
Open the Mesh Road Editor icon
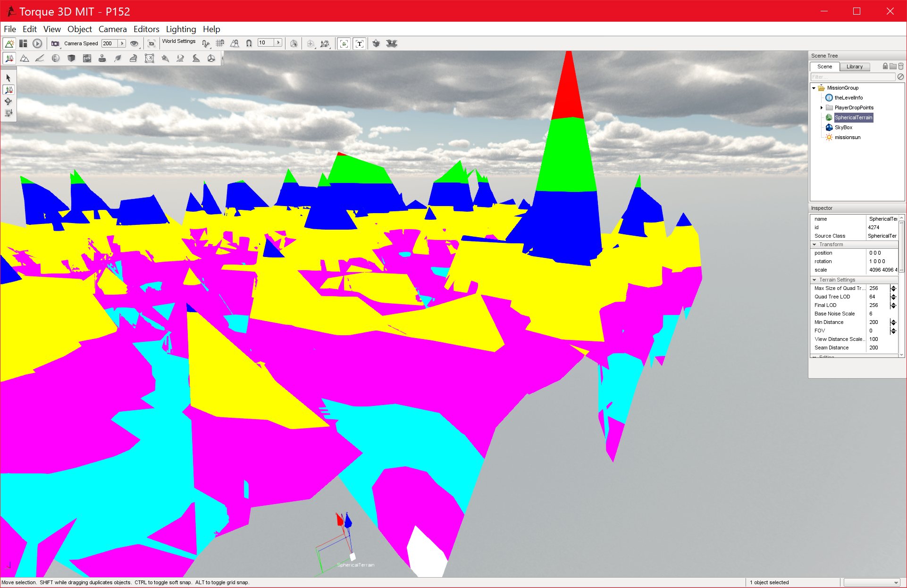click(134, 58)
